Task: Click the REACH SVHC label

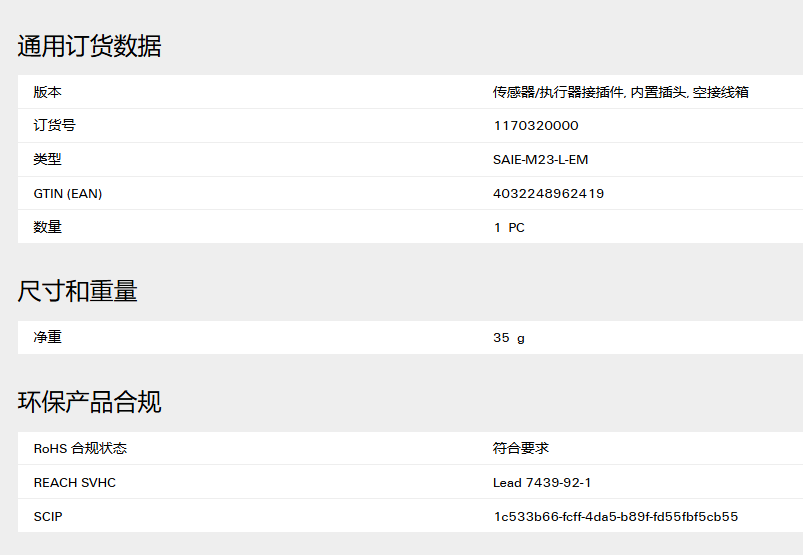Action: tap(75, 483)
